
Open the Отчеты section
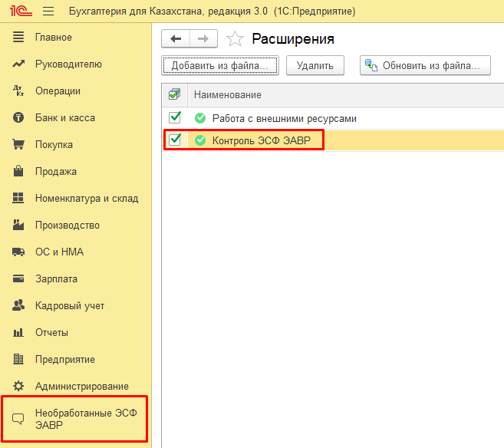[51, 332]
